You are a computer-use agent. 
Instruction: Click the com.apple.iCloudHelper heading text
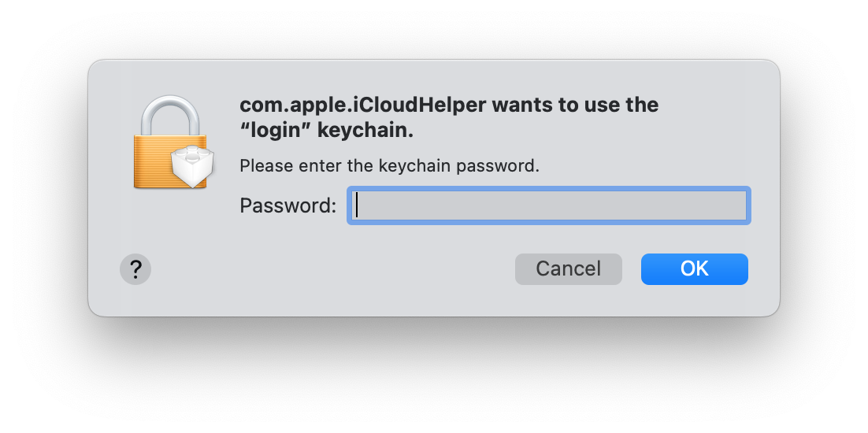pos(365,105)
